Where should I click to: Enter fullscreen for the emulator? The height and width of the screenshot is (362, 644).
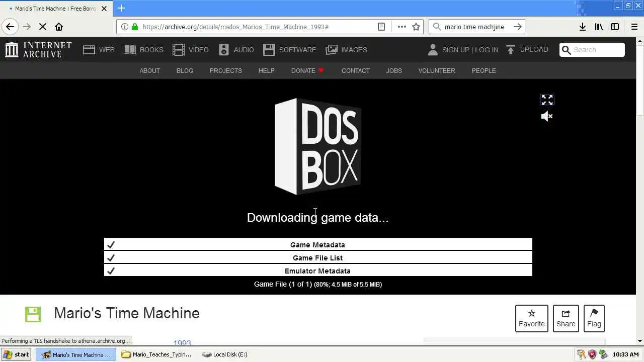tap(547, 100)
